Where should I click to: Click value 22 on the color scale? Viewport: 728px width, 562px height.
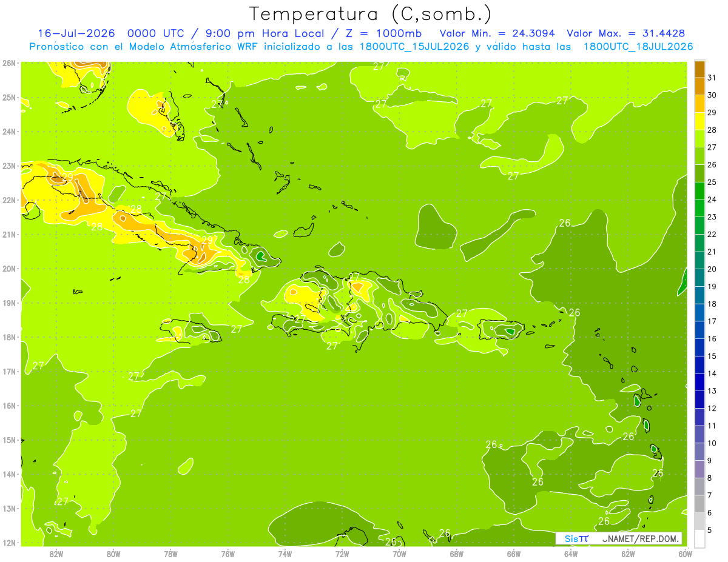(712, 234)
